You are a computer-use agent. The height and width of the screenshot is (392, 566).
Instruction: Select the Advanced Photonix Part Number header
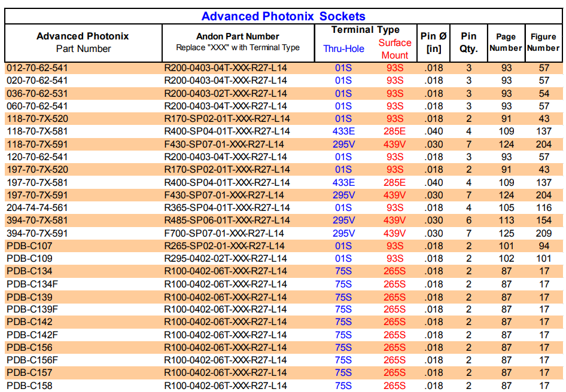[x=83, y=42]
